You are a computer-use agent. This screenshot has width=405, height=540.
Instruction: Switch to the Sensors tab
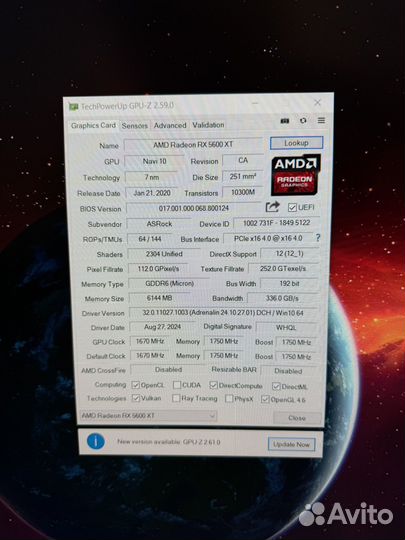tap(135, 126)
